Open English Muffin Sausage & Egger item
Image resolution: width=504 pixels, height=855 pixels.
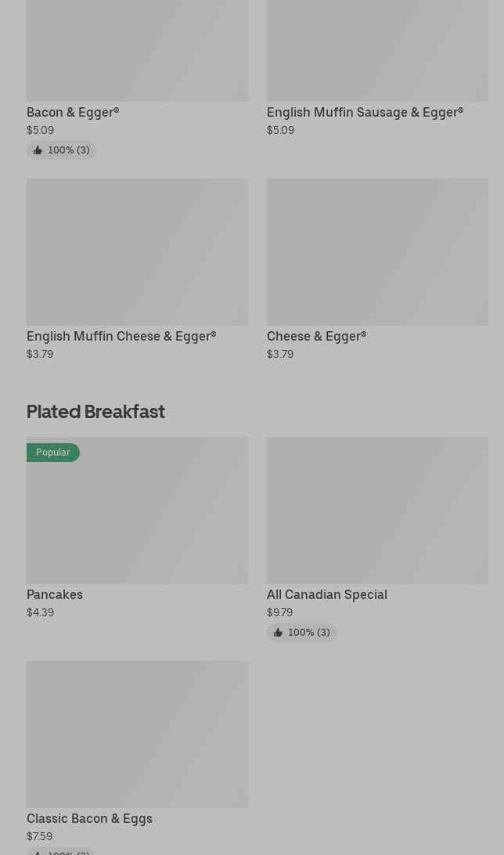click(x=365, y=113)
